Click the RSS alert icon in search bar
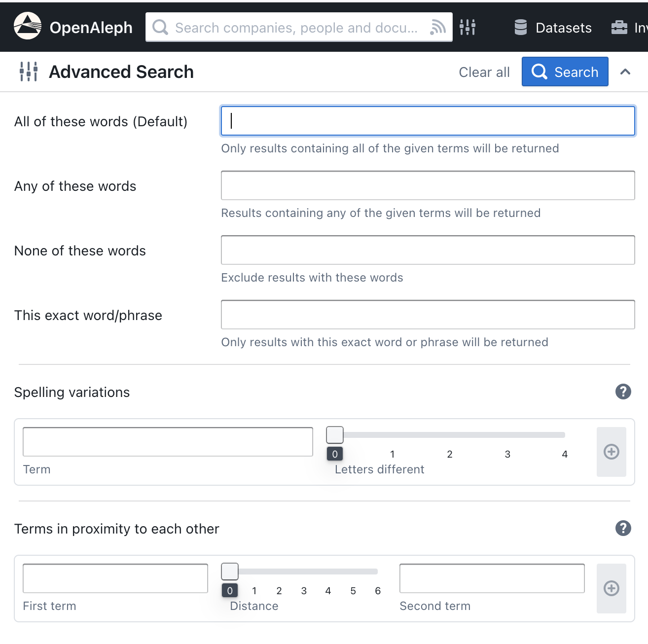The image size is (648, 644). 437,28
